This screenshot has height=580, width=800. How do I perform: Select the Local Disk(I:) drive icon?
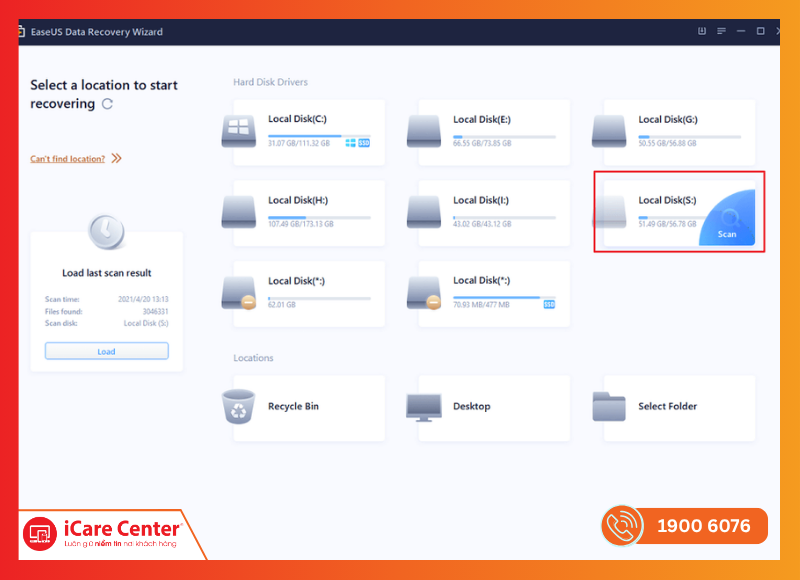pos(424,210)
